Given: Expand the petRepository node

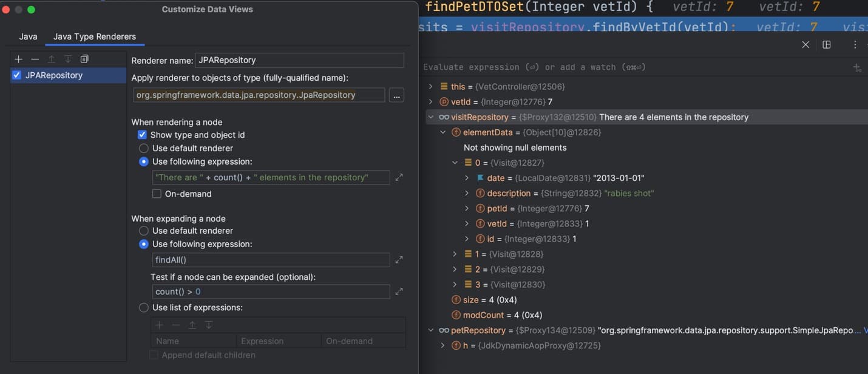Looking at the screenshot, I should [431, 330].
